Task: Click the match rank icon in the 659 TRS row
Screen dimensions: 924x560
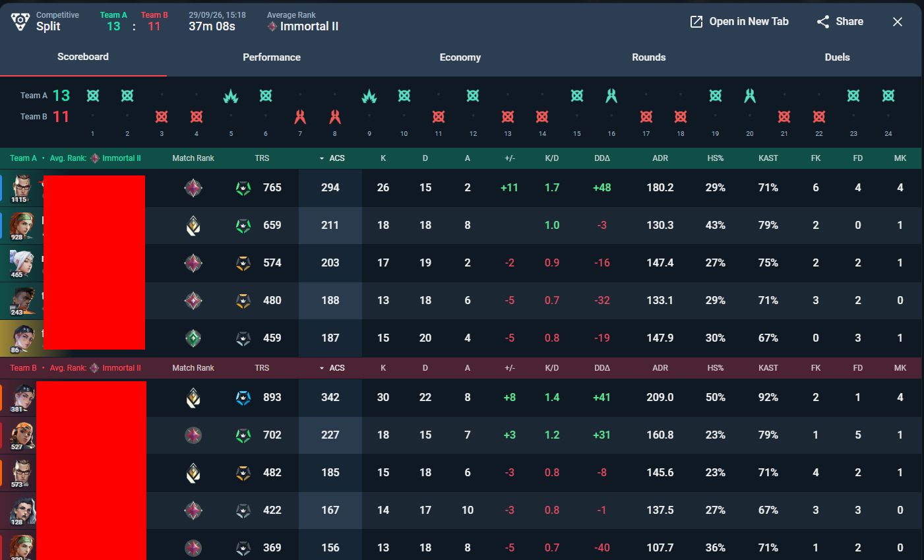Action: (193, 226)
